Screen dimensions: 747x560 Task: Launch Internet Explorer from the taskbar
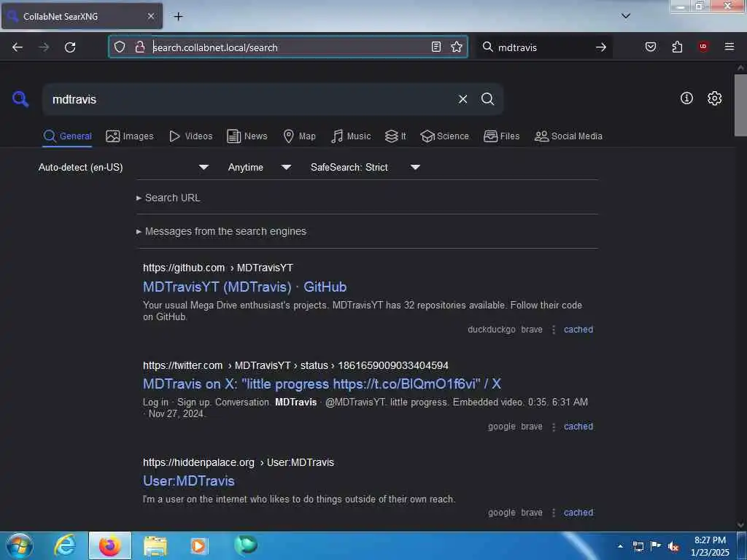click(x=65, y=545)
